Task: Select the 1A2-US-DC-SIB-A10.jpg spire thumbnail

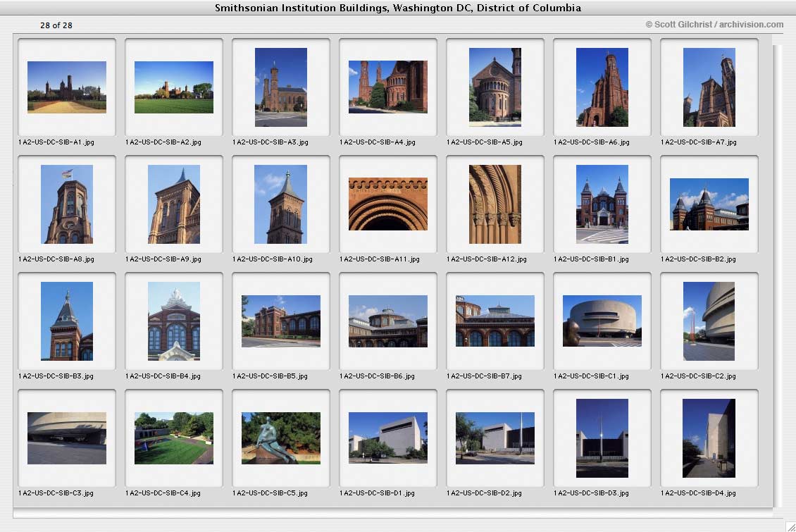Action: coord(281,204)
